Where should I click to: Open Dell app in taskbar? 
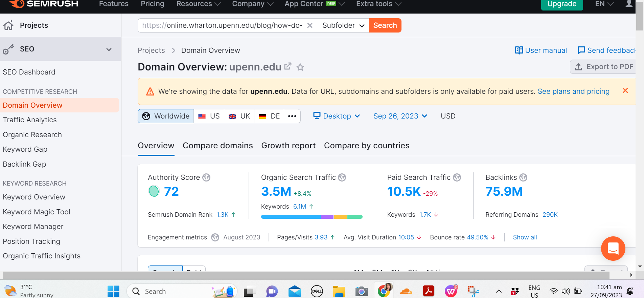pyautogui.click(x=317, y=291)
